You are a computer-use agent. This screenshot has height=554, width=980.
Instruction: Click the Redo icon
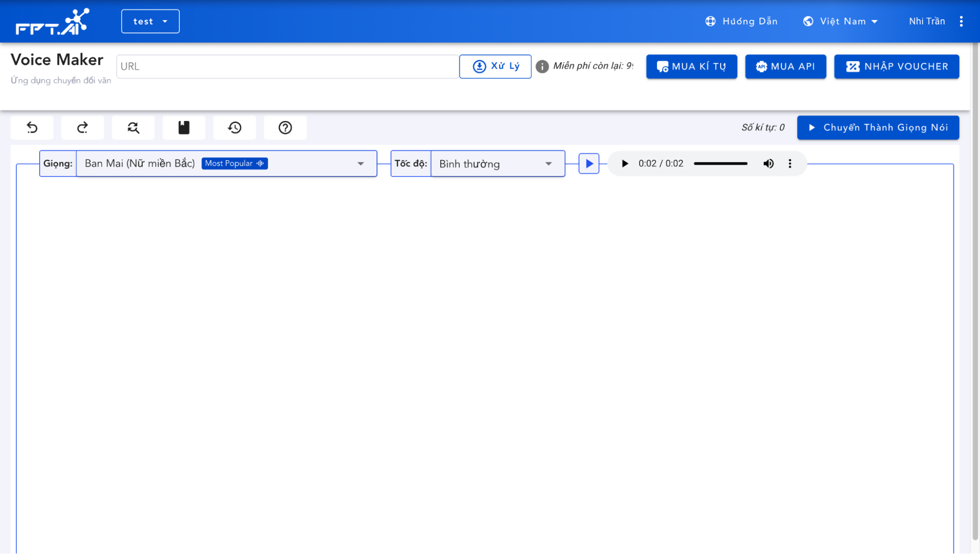click(x=82, y=127)
